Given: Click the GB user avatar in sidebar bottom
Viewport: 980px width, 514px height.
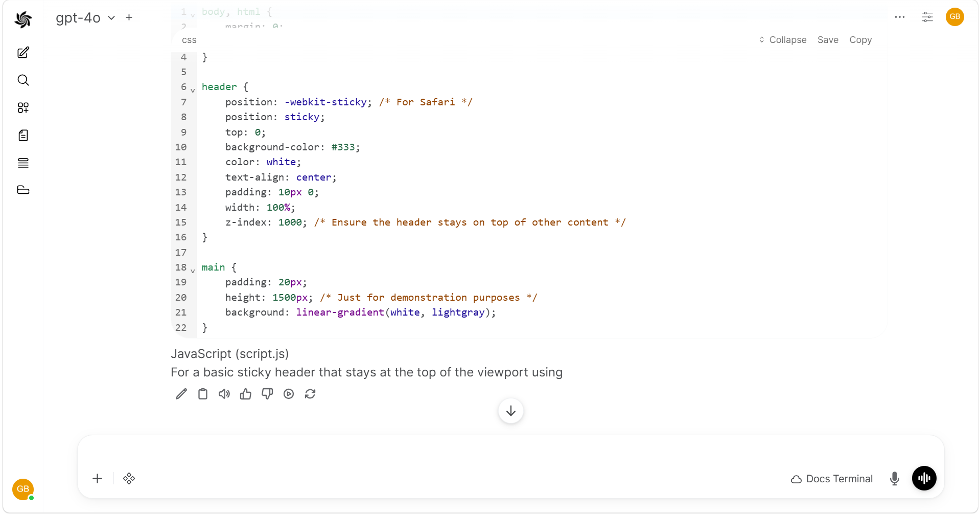Looking at the screenshot, I should pos(23,489).
